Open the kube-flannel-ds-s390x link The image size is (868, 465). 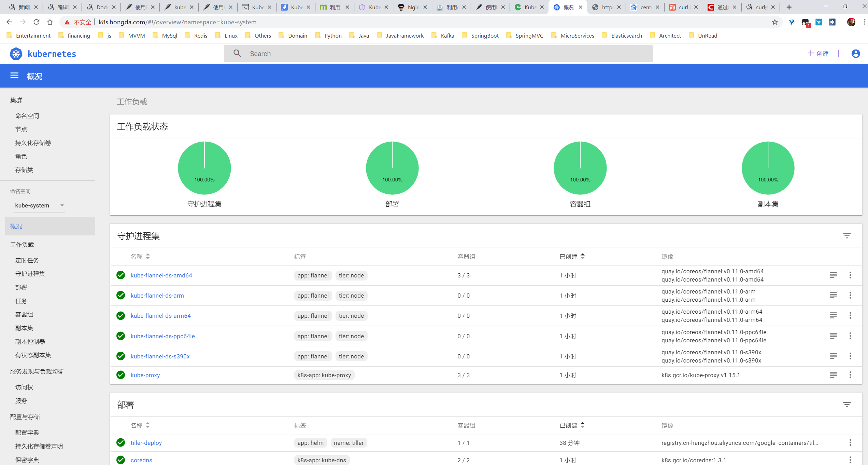point(160,356)
